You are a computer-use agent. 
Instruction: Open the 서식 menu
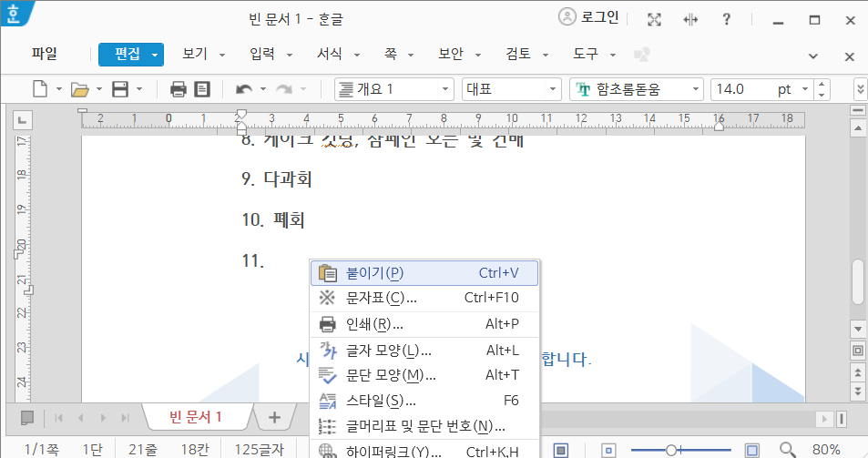330,54
